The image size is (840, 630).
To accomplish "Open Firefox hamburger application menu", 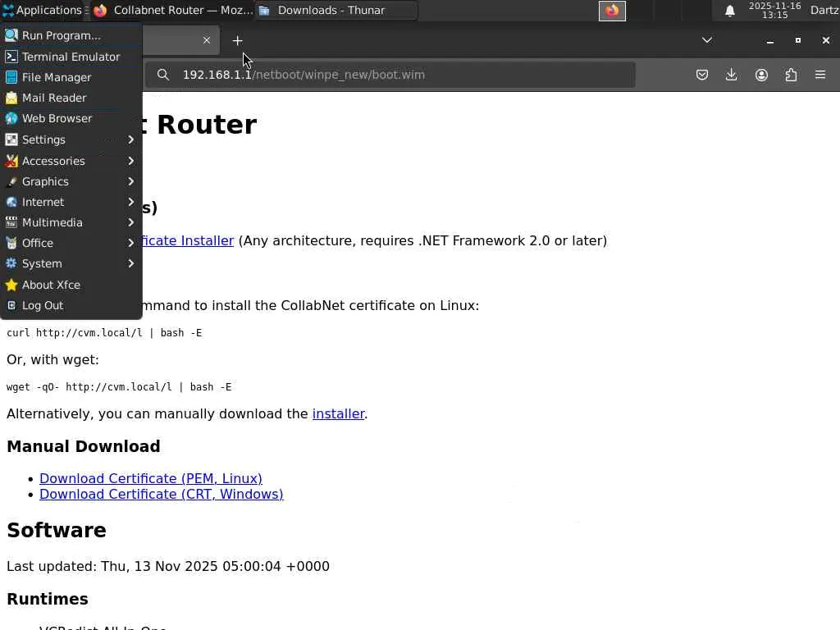I will click(820, 75).
